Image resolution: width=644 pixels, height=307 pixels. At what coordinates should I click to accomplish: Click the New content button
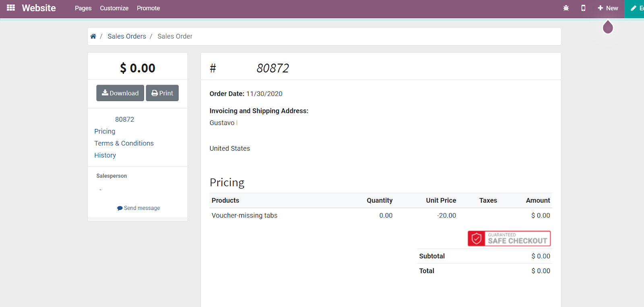coord(608,8)
